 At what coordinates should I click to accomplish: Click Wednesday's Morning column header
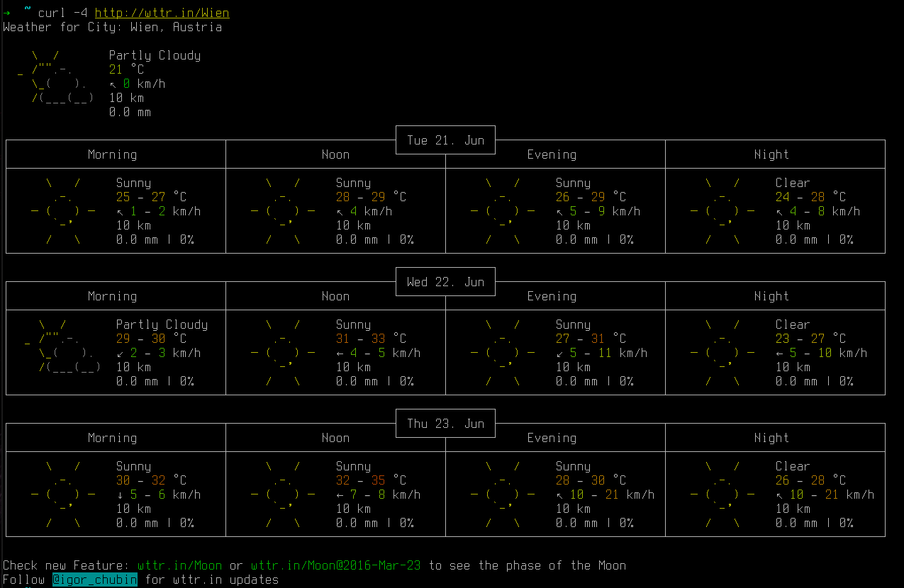coord(113,296)
